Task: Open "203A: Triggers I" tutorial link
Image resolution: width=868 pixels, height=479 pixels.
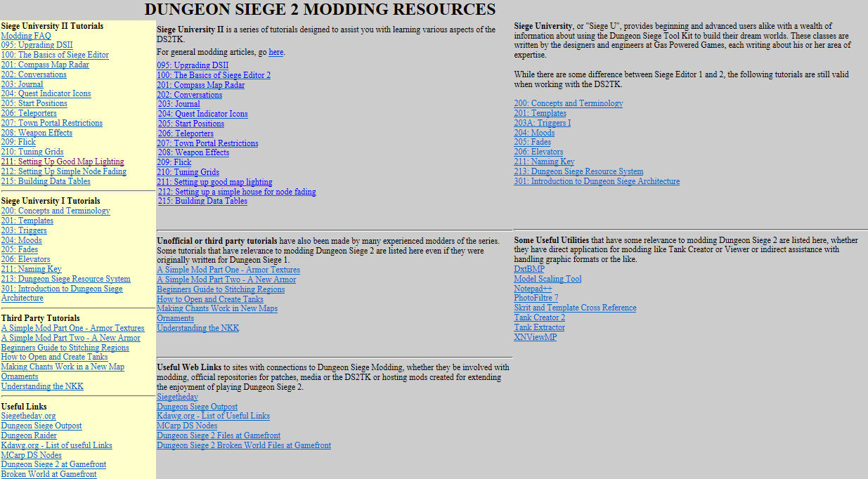Action: 543,123
